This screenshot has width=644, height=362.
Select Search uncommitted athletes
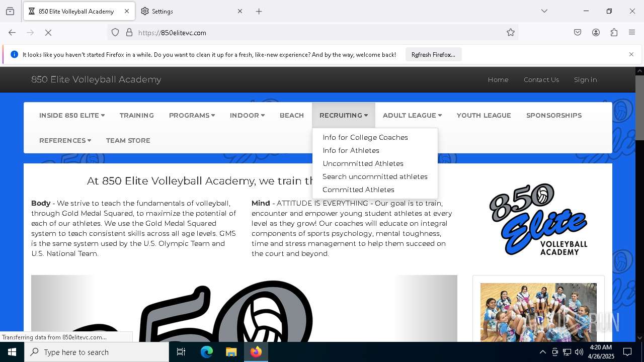(x=375, y=176)
